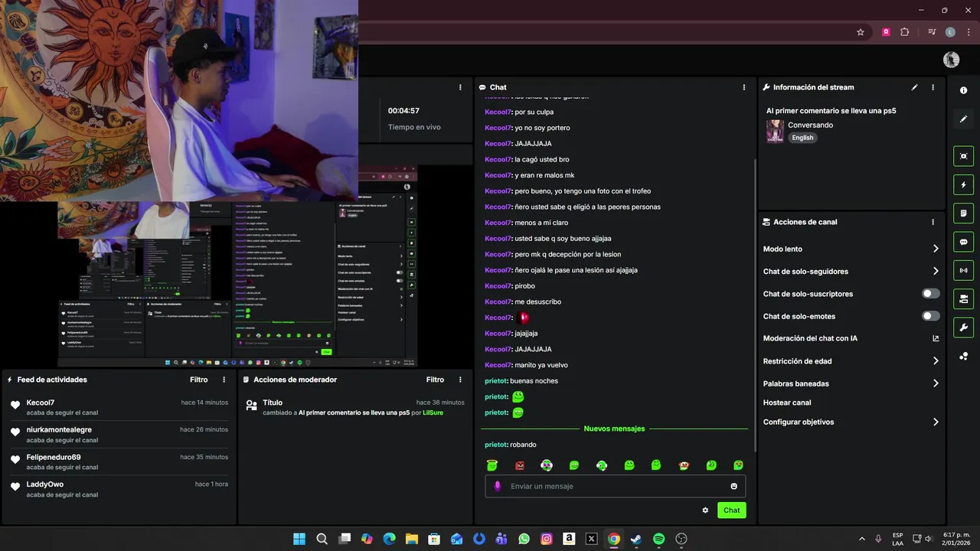Open Windows Start menu
The height and width of the screenshot is (551, 980).
point(299,539)
